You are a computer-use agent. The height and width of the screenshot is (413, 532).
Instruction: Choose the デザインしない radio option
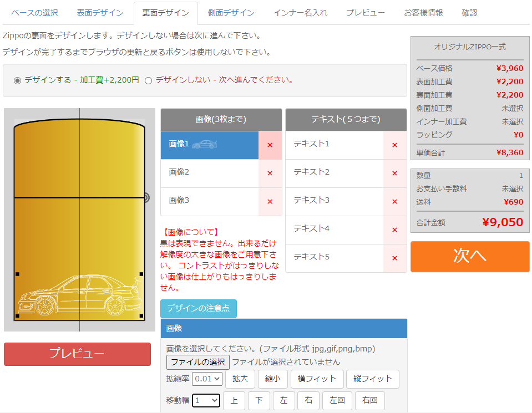[148, 80]
